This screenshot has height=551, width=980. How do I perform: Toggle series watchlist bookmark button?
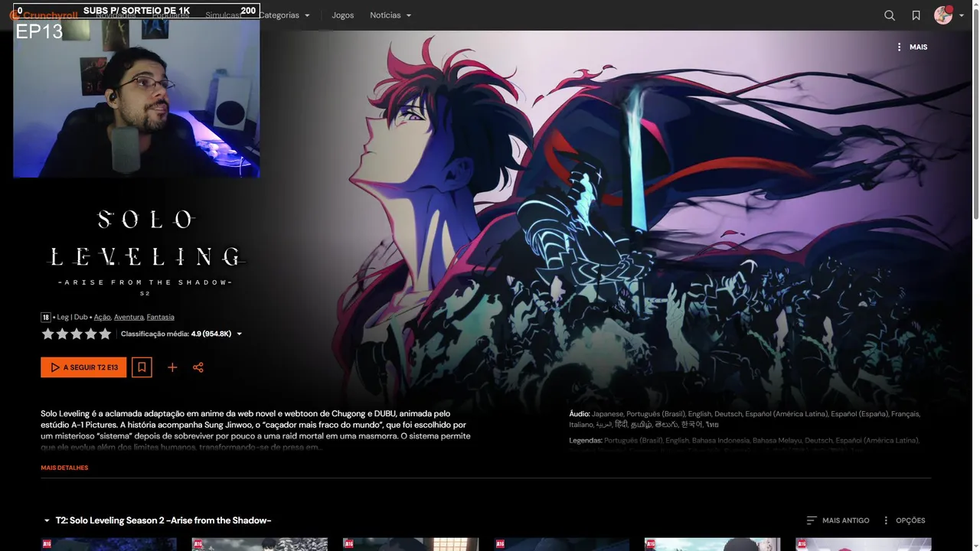click(x=142, y=367)
